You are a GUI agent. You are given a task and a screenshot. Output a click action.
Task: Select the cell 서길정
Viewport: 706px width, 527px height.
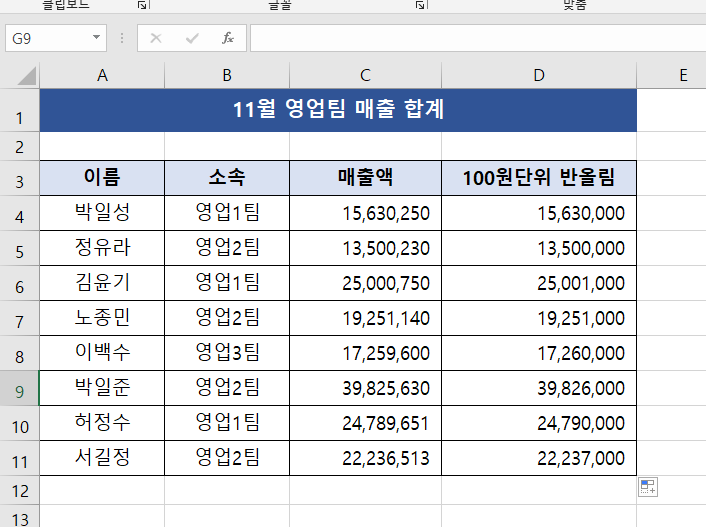click(x=102, y=458)
